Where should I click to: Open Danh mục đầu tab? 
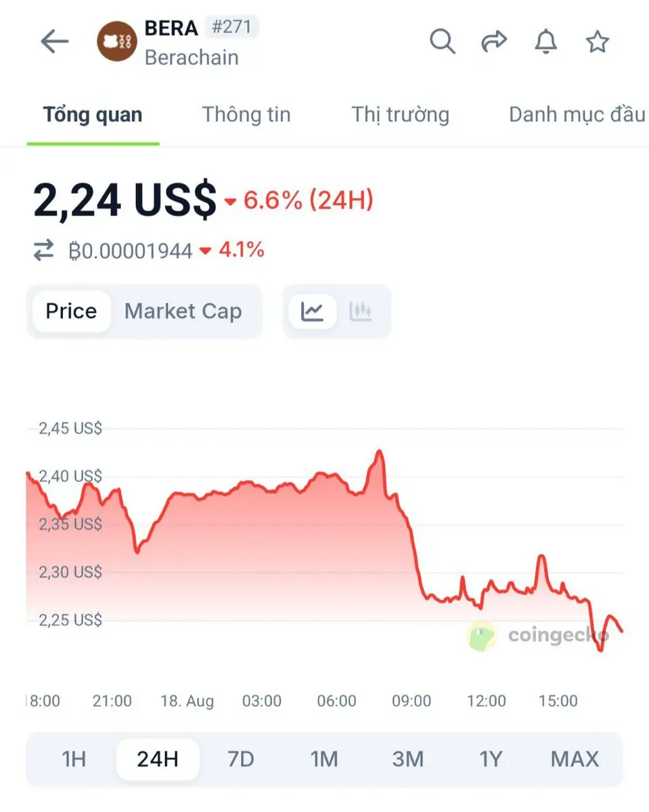[577, 114]
